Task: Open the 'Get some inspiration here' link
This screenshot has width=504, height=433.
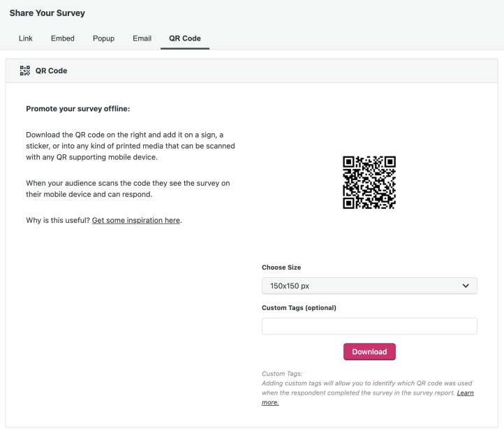Action: click(x=136, y=221)
